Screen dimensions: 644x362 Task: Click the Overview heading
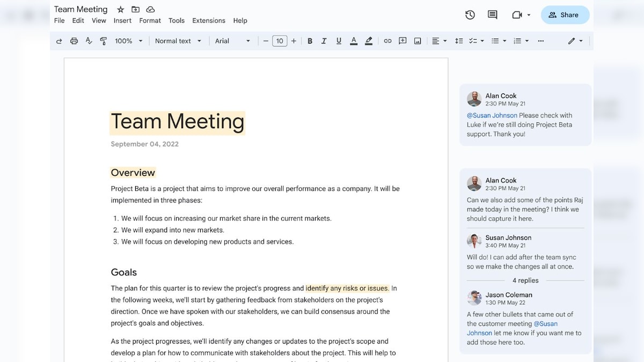pos(133,173)
